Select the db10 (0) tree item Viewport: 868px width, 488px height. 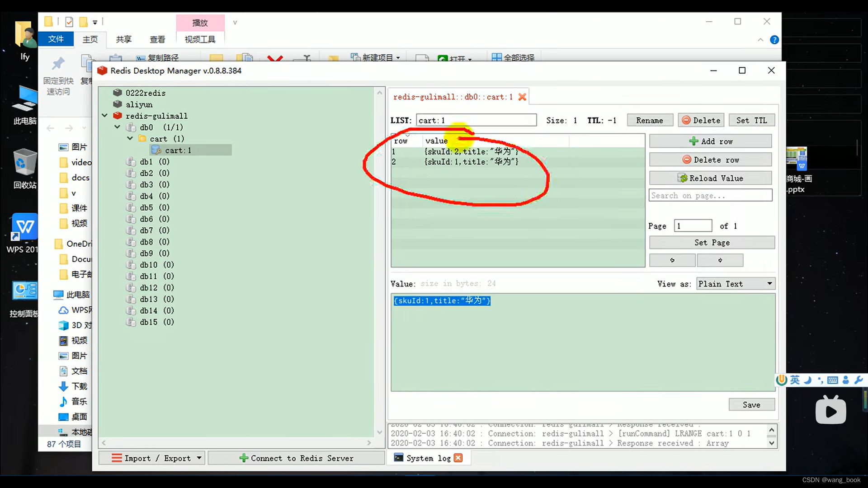pyautogui.click(x=156, y=265)
